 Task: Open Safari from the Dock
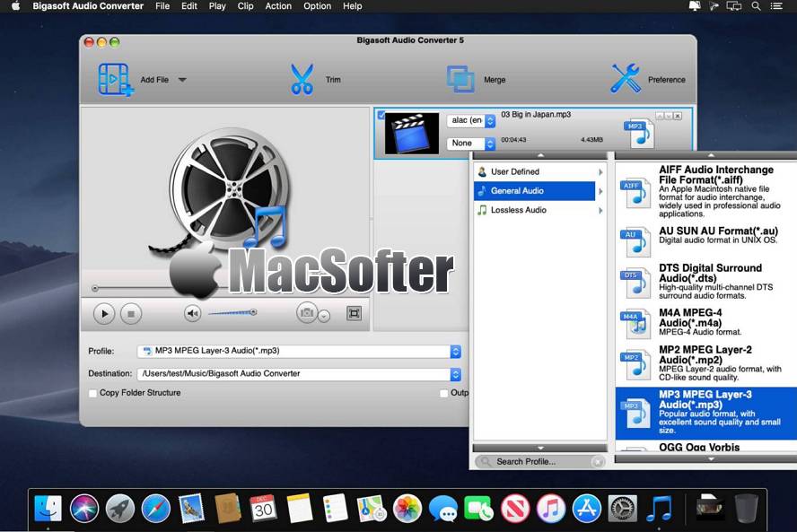[155, 508]
